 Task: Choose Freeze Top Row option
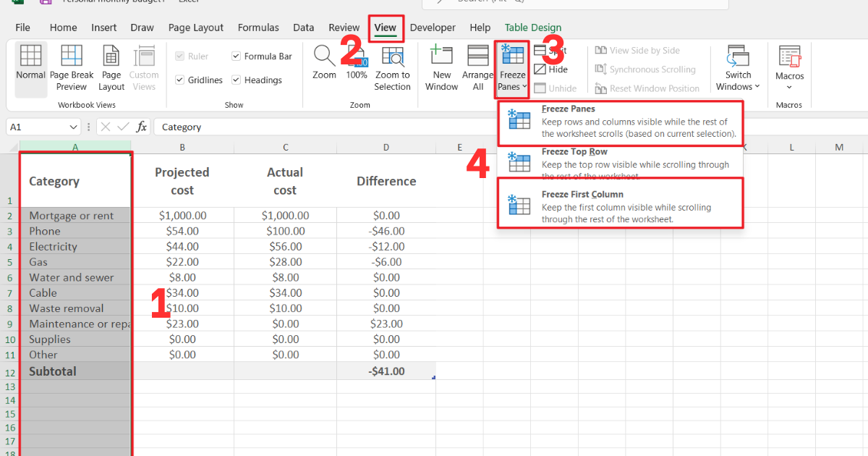click(621, 163)
